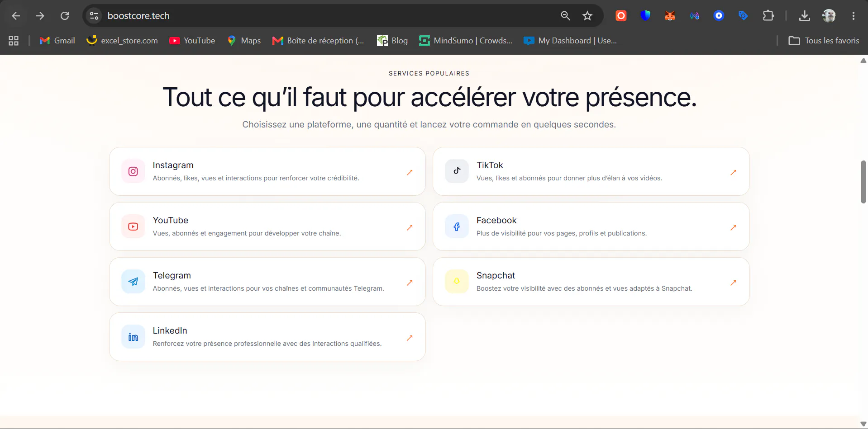Screen dimensions: 868x429
Task: Select the LinkedIn card title
Action: point(170,330)
